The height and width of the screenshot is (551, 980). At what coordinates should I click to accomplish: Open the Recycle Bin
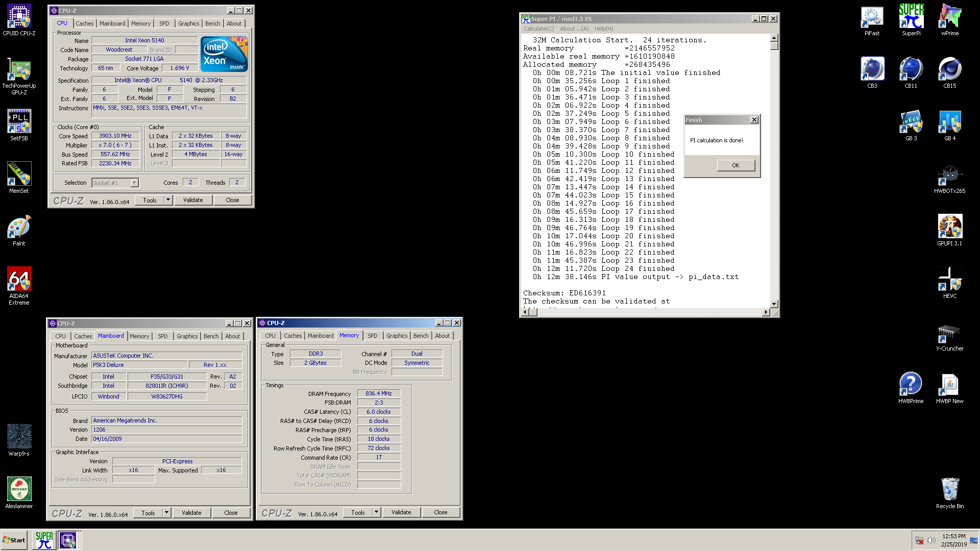click(950, 493)
